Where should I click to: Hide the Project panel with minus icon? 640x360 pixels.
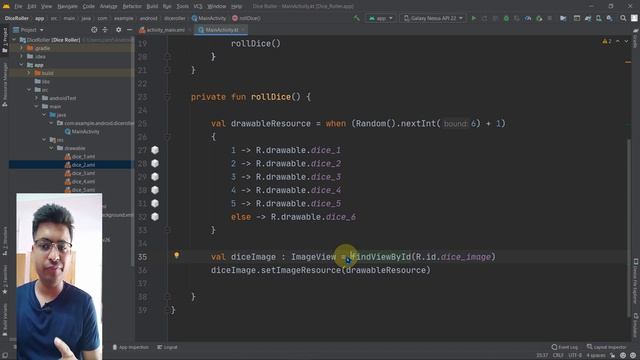tap(129, 30)
